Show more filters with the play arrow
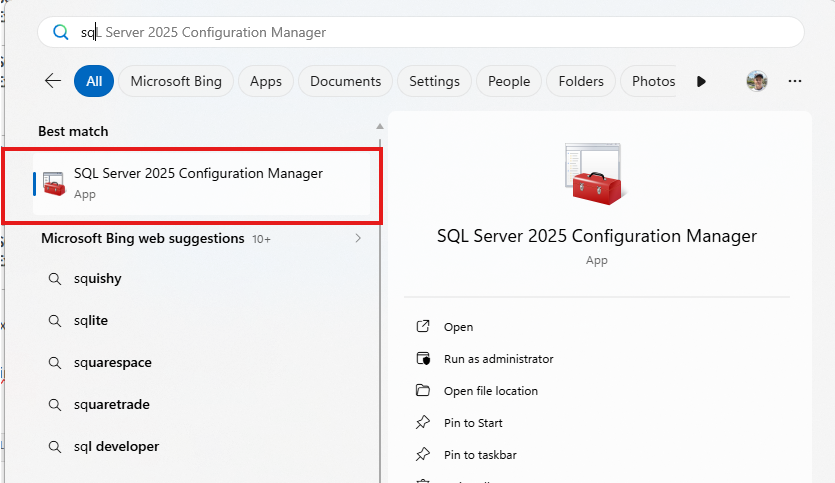The width and height of the screenshot is (835, 483). point(701,81)
